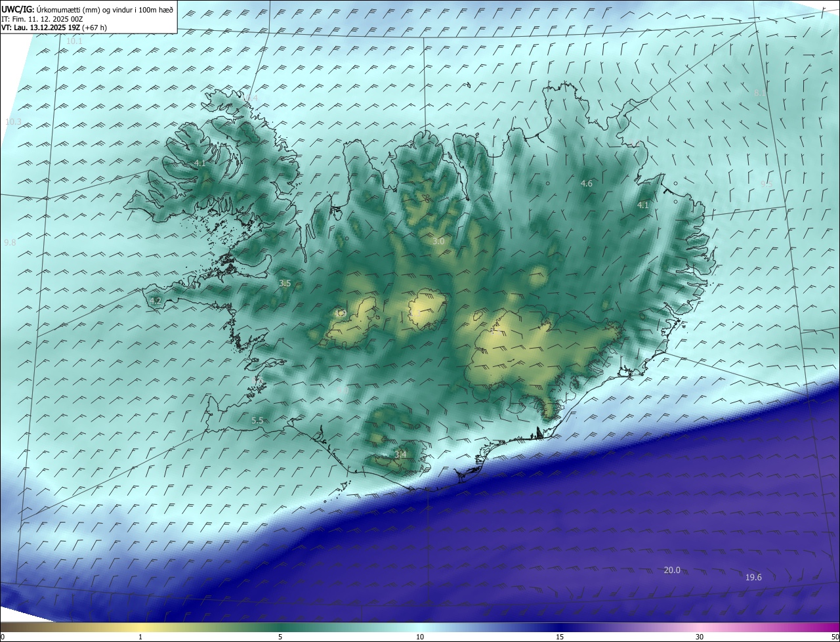Click the 10 label on the color scale

[420, 637]
